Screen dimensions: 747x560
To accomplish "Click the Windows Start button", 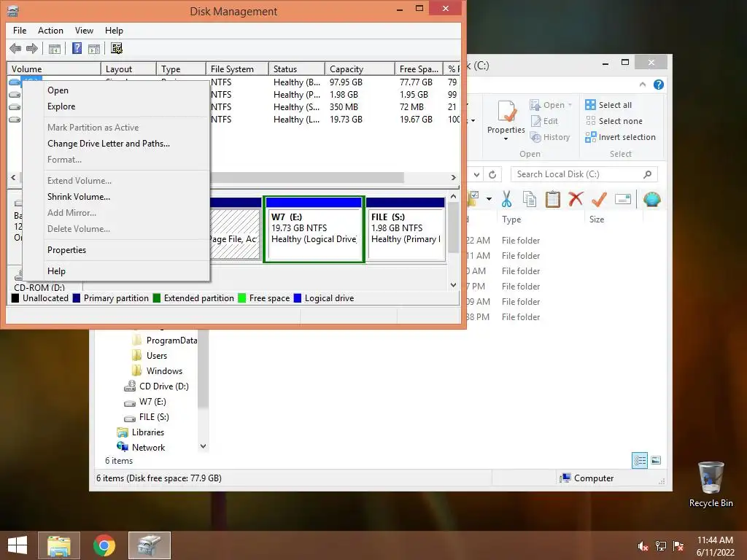I will pyautogui.click(x=18, y=545).
